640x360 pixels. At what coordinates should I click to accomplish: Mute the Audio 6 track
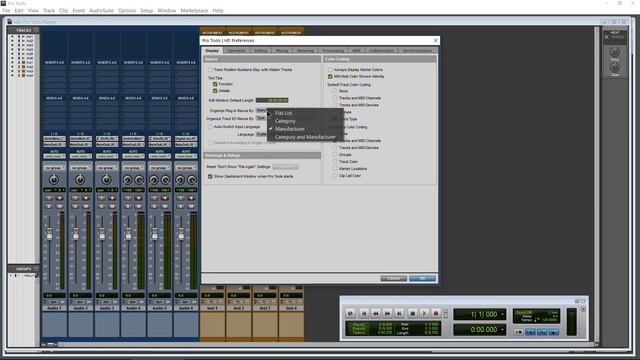[x=191, y=206]
